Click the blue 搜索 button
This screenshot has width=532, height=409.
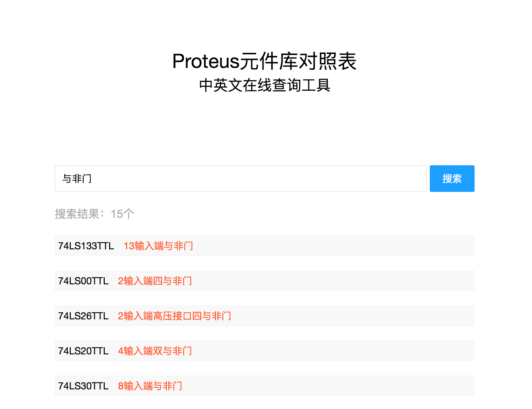click(x=452, y=179)
